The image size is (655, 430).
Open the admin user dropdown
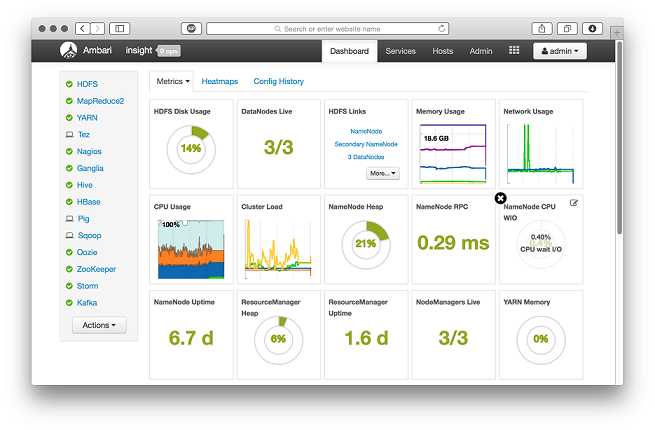tap(560, 51)
